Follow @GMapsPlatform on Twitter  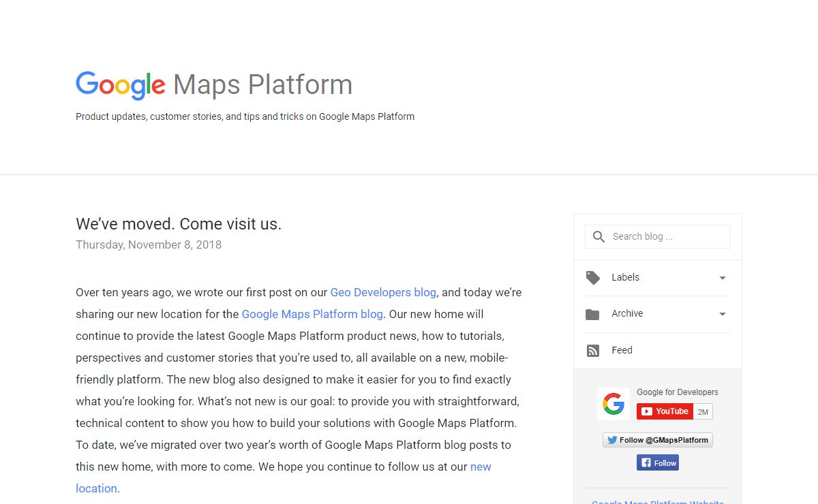[657, 440]
